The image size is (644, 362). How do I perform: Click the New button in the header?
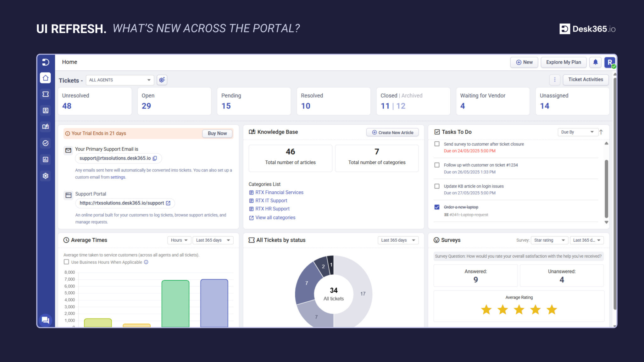point(524,62)
